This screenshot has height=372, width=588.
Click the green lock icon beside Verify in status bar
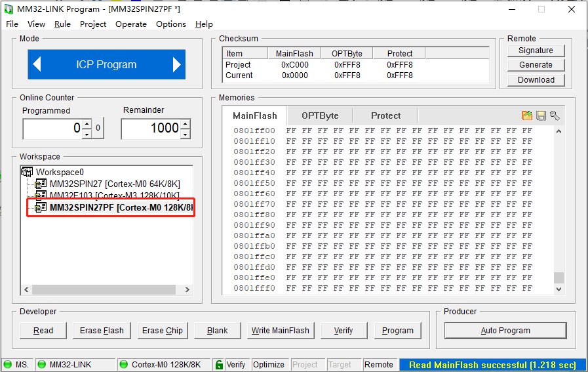pyautogui.click(x=219, y=365)
